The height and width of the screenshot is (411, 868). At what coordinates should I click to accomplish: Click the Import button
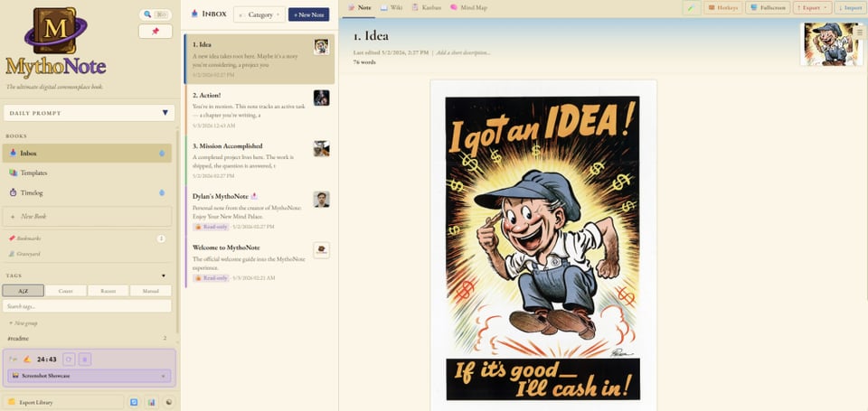pos(850,8)
